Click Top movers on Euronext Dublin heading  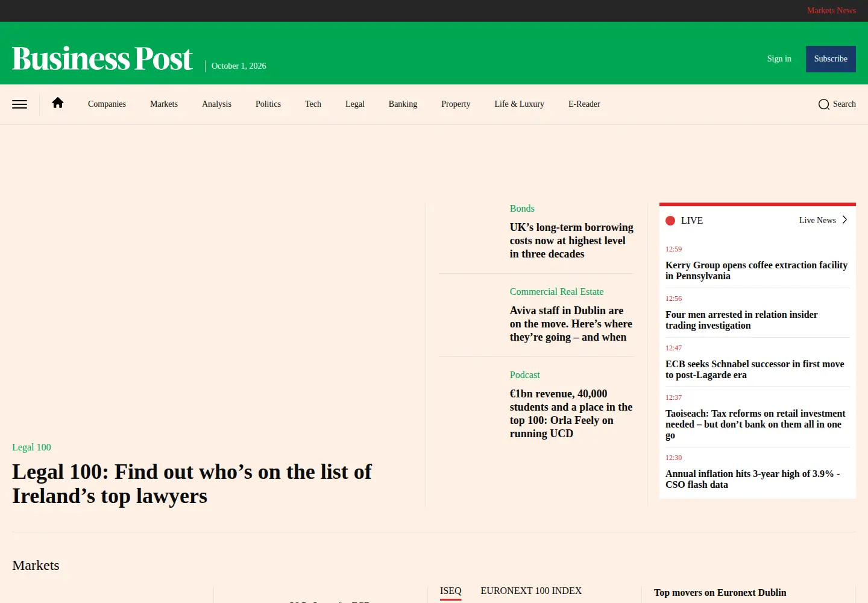[720, 593]
